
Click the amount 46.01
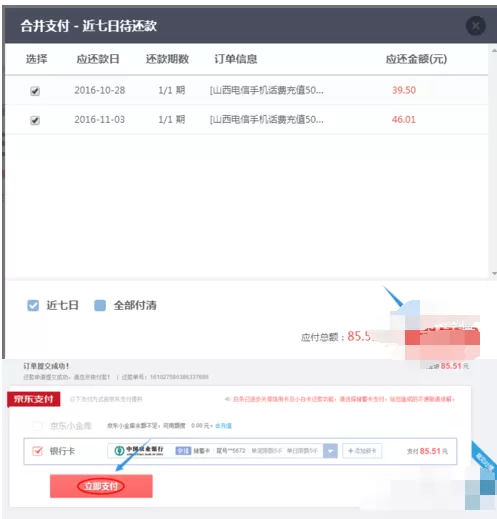click(x=404, y=120)
